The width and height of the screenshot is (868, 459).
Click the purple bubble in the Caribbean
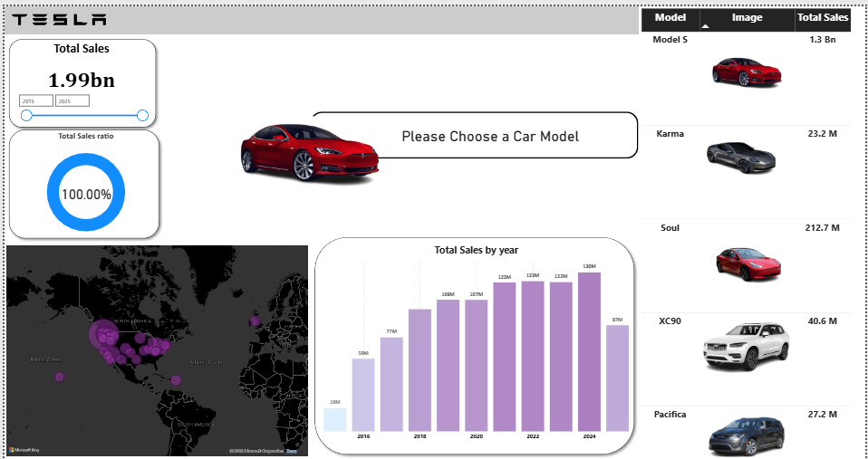(x=176, y=380)
